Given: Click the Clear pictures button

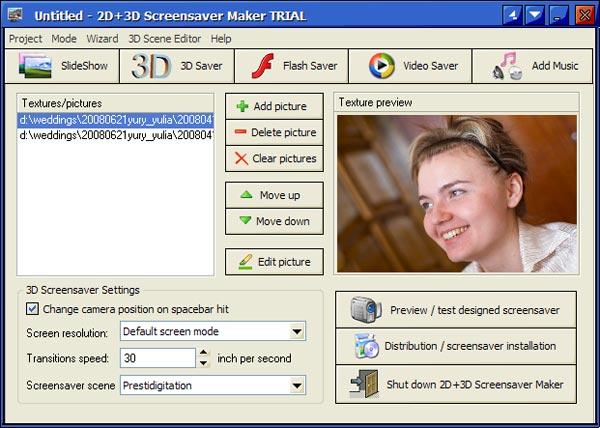Looking at the screenshot, I should [x=274, y=158].
